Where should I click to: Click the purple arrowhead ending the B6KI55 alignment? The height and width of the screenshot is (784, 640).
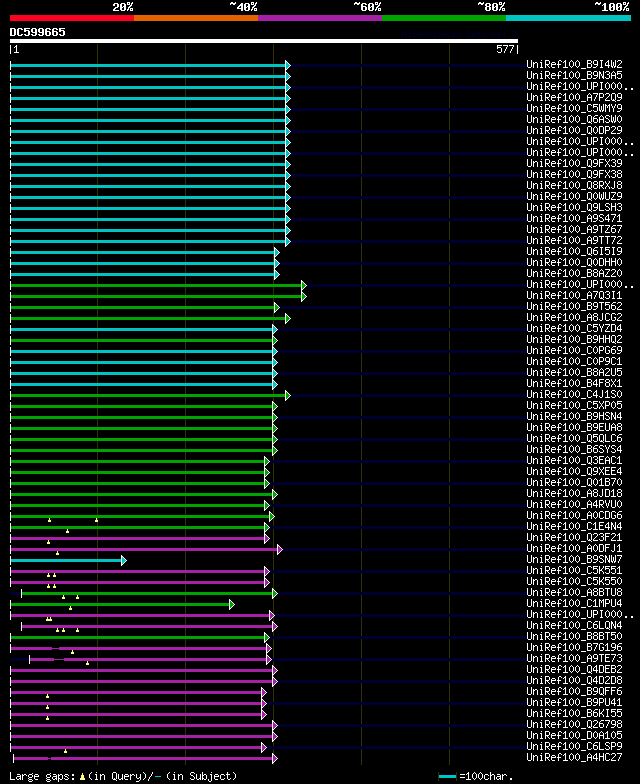coord(264,714)
